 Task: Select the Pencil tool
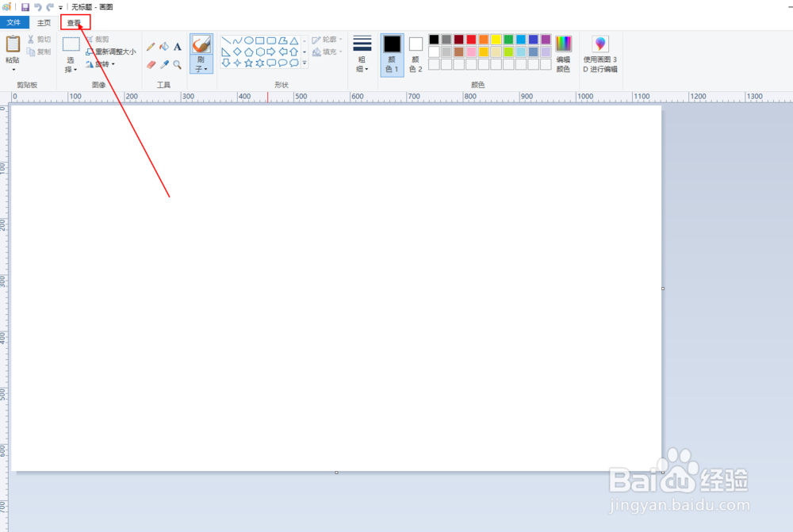(151, 47)
